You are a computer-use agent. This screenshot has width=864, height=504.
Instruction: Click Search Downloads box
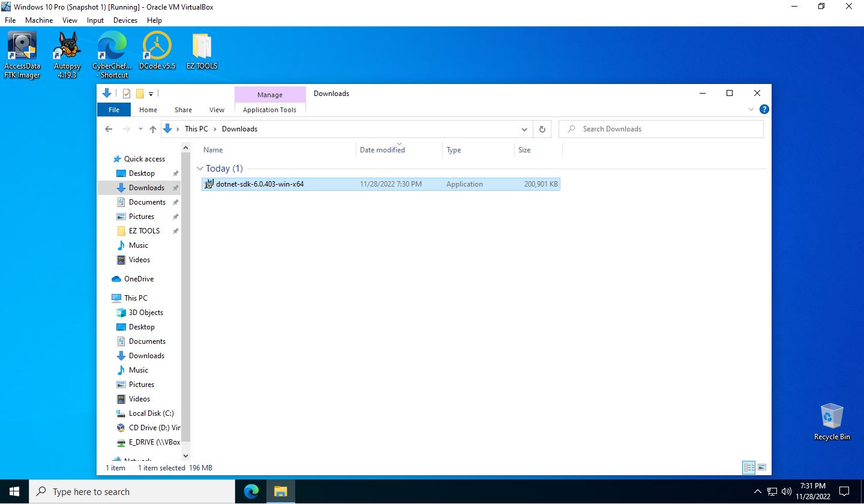[x=661, y=129]
